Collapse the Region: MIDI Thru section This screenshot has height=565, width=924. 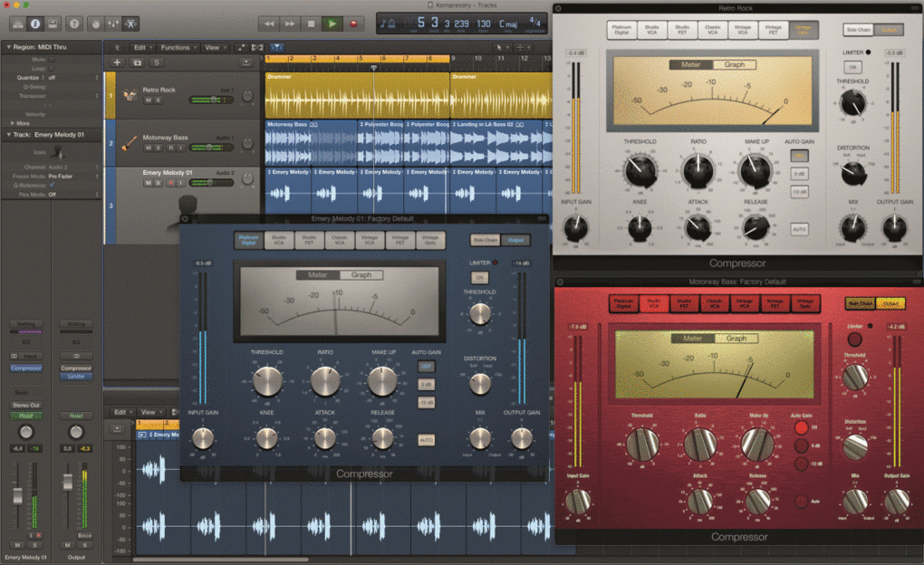point(8,46)
